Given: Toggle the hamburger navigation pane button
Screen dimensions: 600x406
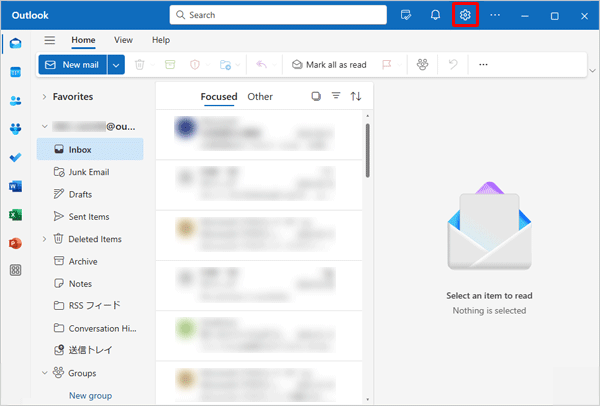Looking at the screenshot, I should tap(49, 40).
